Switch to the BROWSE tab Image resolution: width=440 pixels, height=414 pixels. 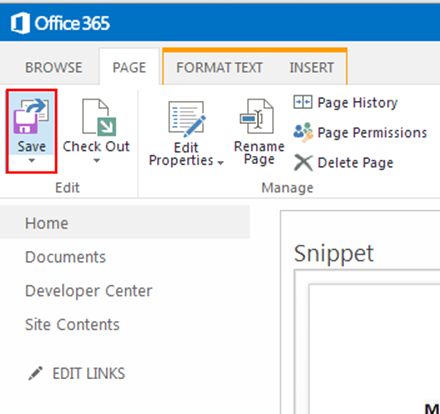coord(54,68)
